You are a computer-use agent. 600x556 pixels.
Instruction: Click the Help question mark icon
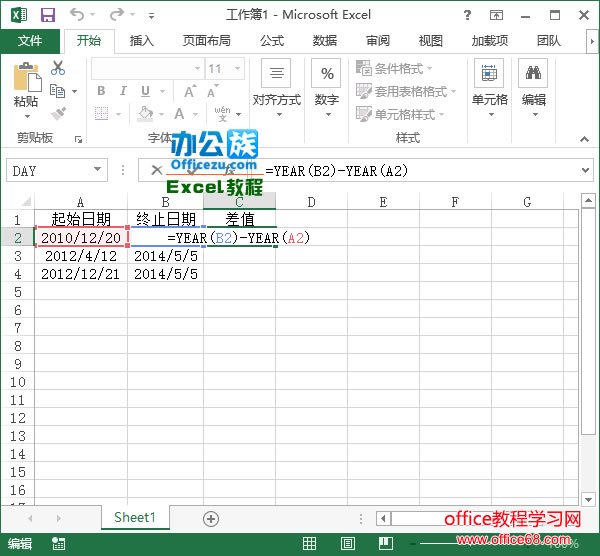click(467, 15)
